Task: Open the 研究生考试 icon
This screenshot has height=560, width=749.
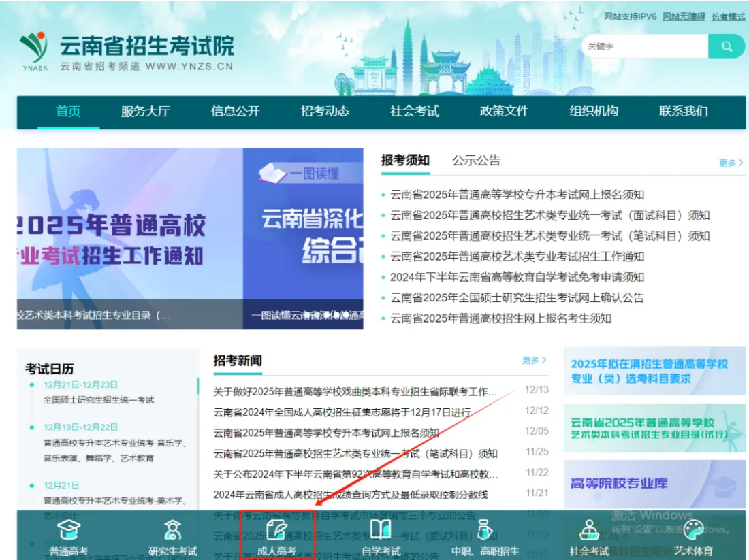Action: 172,529
